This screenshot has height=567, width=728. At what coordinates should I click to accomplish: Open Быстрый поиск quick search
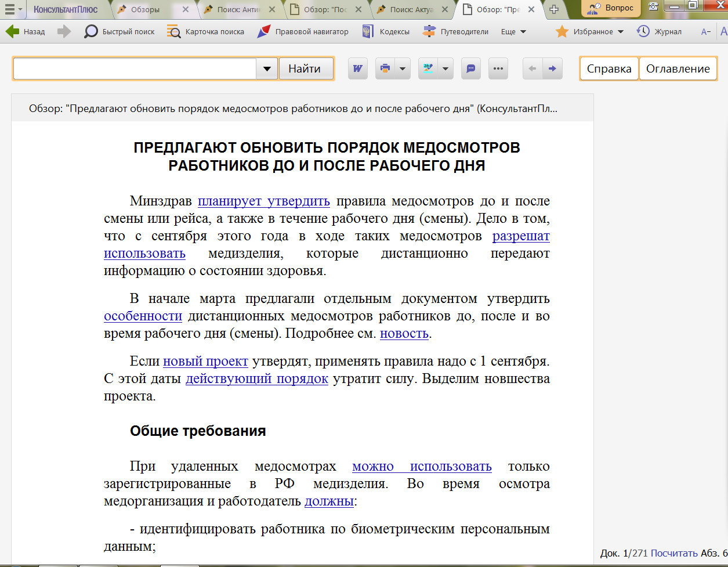coord(119,31)
